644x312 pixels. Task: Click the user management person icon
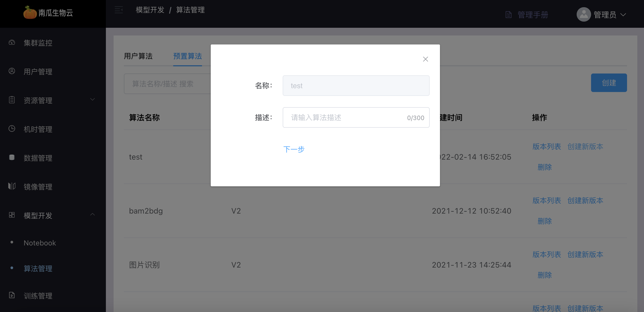tap(12, 71)
